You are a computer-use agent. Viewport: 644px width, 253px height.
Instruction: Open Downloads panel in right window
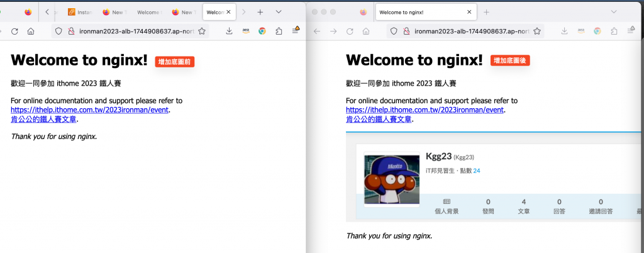(565, 31)
